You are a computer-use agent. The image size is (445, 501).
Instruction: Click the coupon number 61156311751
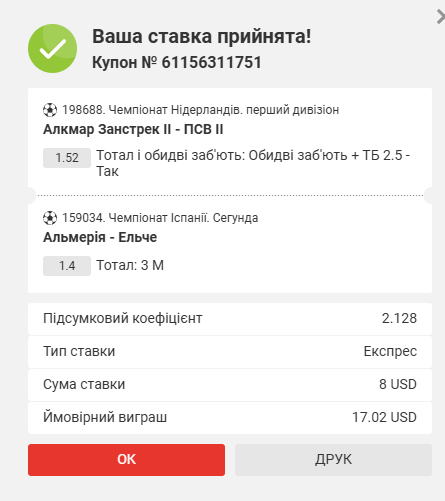[x=212, y=62]
